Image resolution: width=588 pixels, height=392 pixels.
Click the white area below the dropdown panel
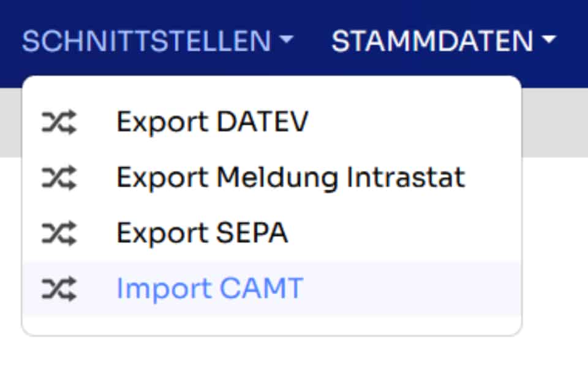272,364
